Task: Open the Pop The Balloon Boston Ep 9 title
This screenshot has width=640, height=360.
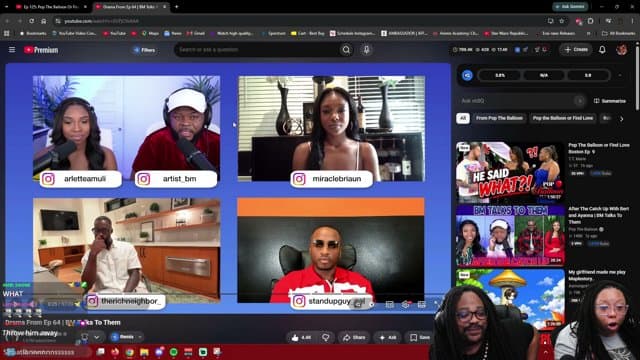Action: [599, 148]
